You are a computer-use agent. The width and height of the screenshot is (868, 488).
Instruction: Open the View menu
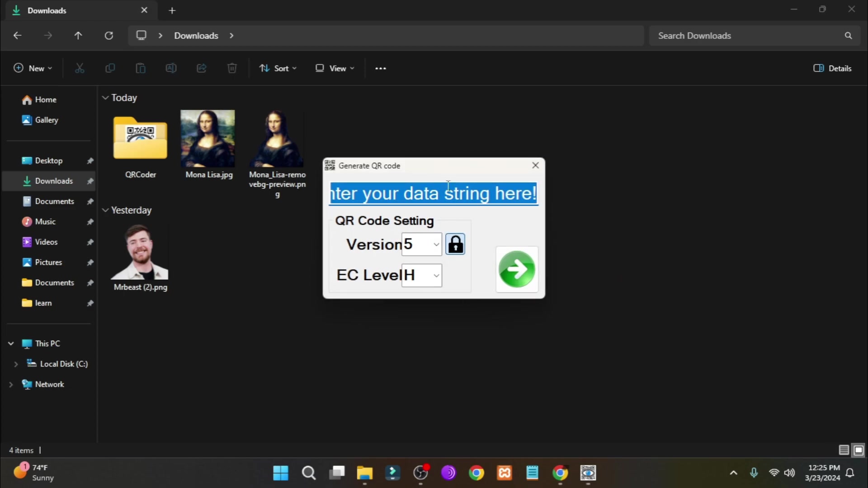pos(335,68)
